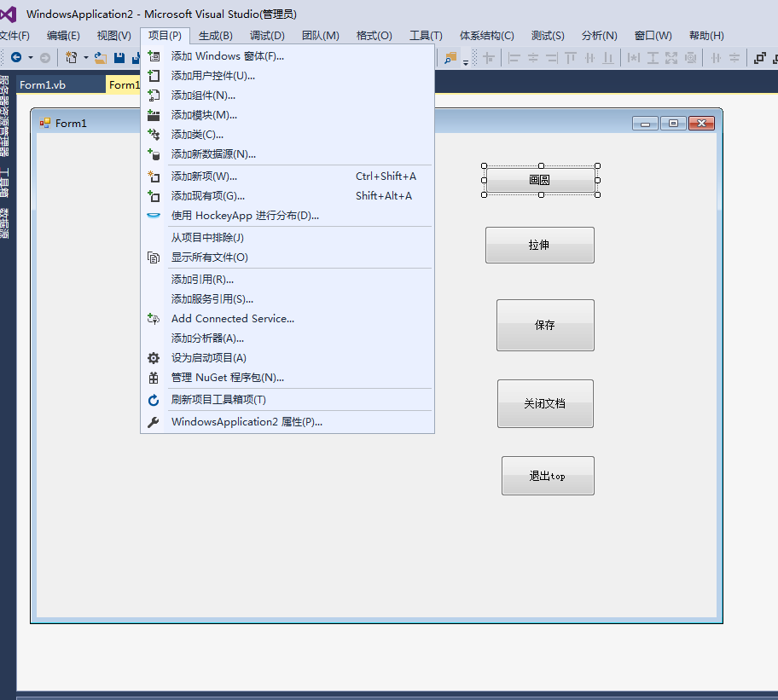The image size is (778, 700).
Task: Click the Align Bottoms layout icon
Action: pos(608,58)
